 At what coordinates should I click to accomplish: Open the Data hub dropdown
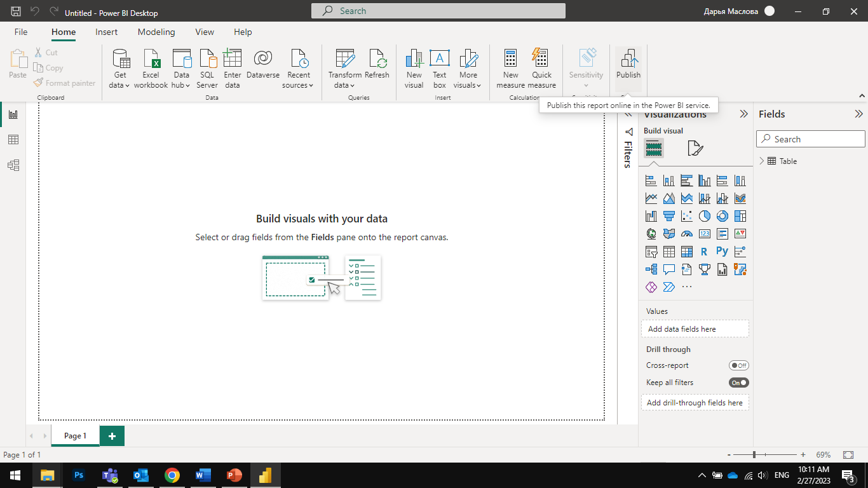tap(181, 68)
